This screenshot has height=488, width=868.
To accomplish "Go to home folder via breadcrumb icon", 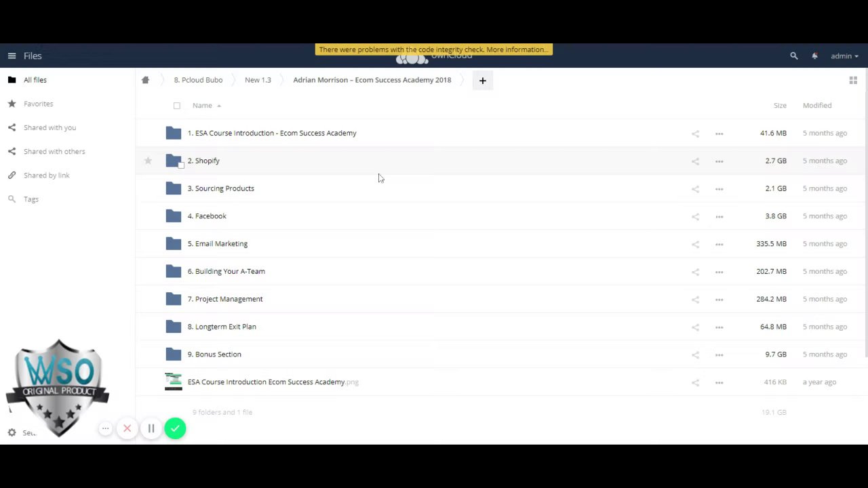I will (x=145, y=80).
